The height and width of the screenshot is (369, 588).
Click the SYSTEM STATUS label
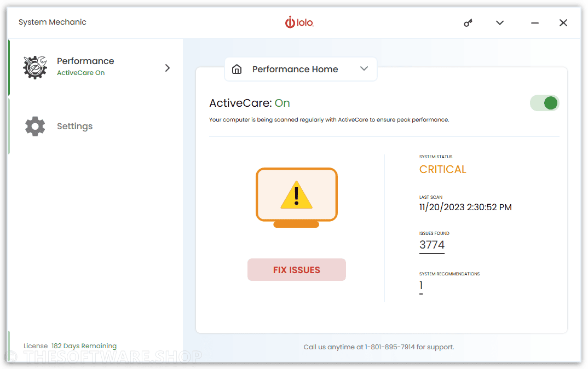click(x=436, y=157)
